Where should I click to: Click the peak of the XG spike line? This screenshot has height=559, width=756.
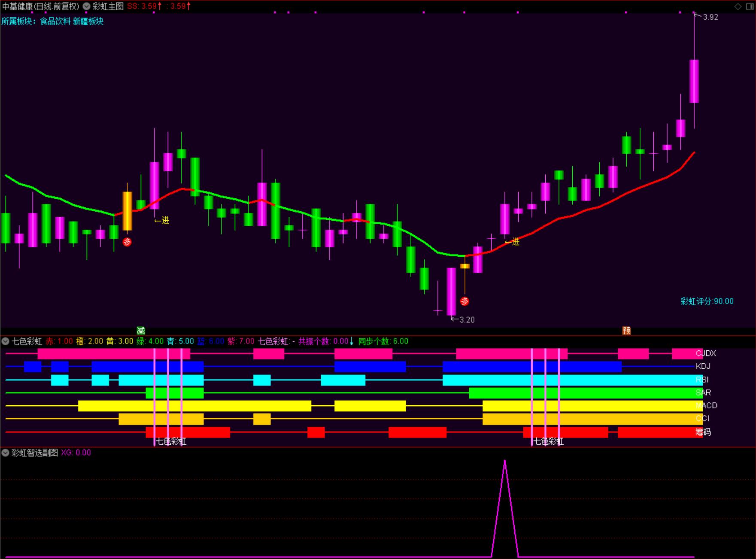[505, 461]
